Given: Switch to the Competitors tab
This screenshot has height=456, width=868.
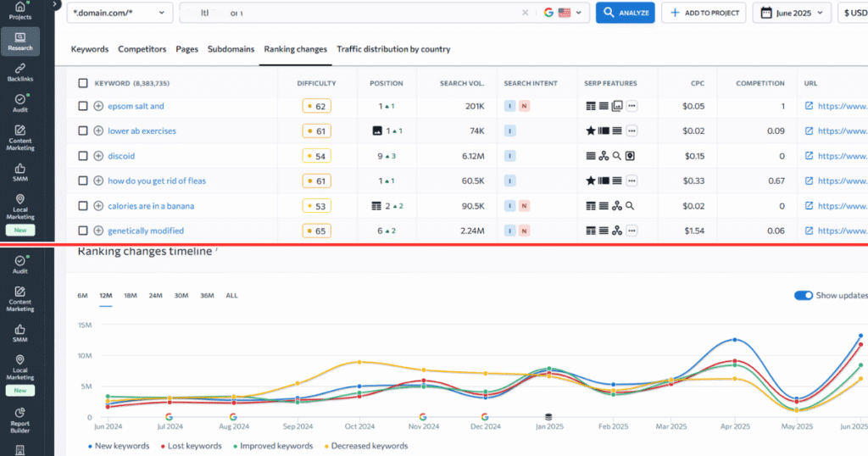Looking at the screenshot, I should pyautogui.click(x=142, y=49).
